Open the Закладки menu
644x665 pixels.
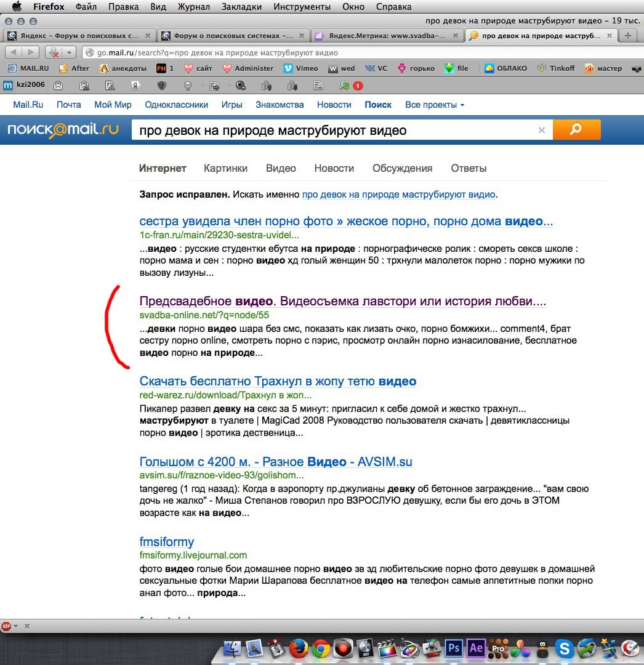(x=242, y=7)
